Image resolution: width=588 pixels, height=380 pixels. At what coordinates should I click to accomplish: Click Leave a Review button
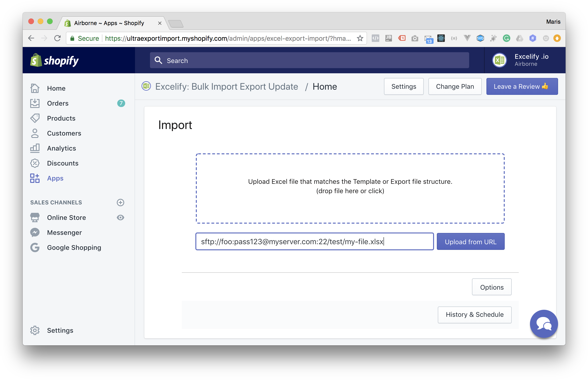pos(522,86)
